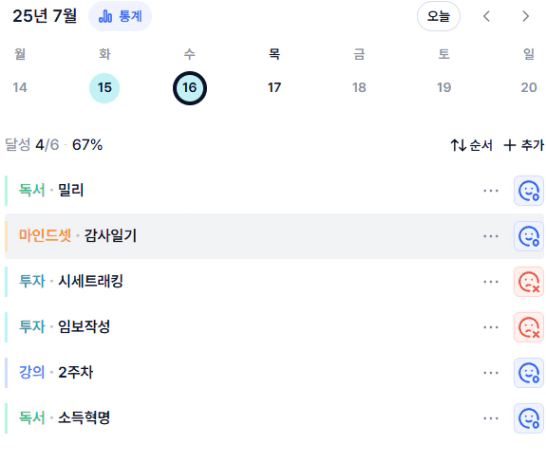
Task: Open the three-dot menu for 독서 밀리
Action: pos(491,191)
